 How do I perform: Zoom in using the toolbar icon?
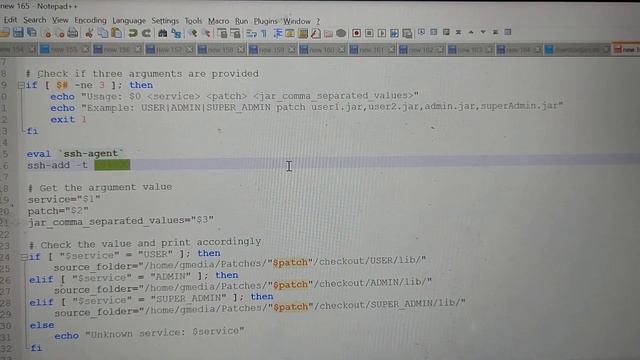pyautogui.click(x=193, y=33)
